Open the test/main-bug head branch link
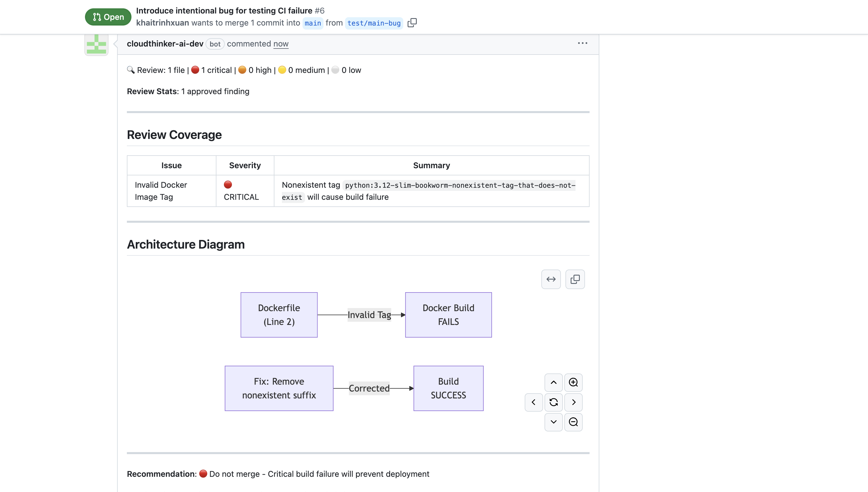Screen dimensions: 868x492 (x=374, y=23)
